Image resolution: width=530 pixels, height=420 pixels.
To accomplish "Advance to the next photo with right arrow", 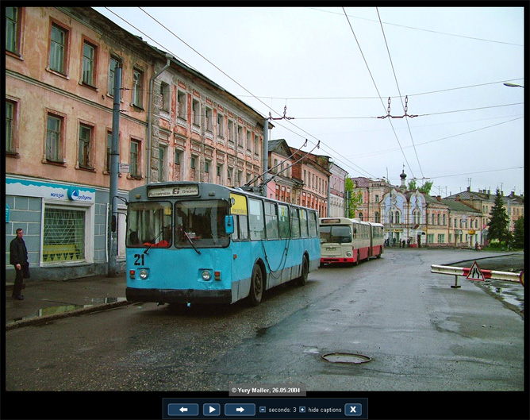I will point(240,410).
